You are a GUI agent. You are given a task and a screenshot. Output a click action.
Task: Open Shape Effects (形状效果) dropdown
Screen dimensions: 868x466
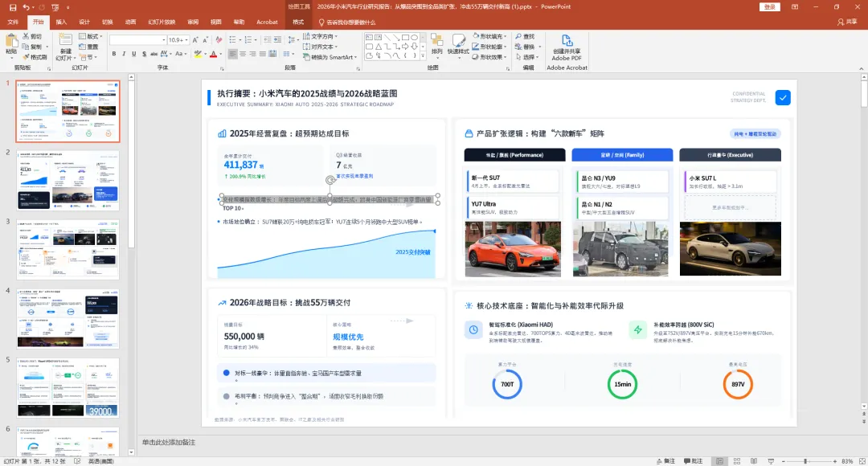tap(490, 56)
